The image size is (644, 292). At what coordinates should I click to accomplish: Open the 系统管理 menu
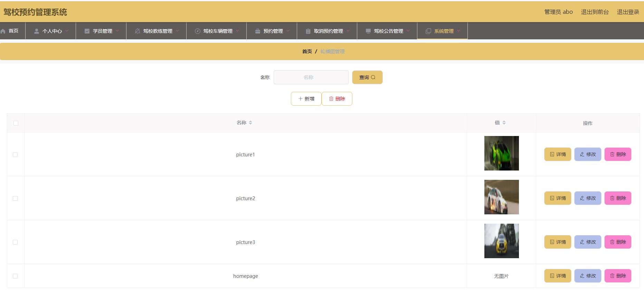tap(443, 31)
